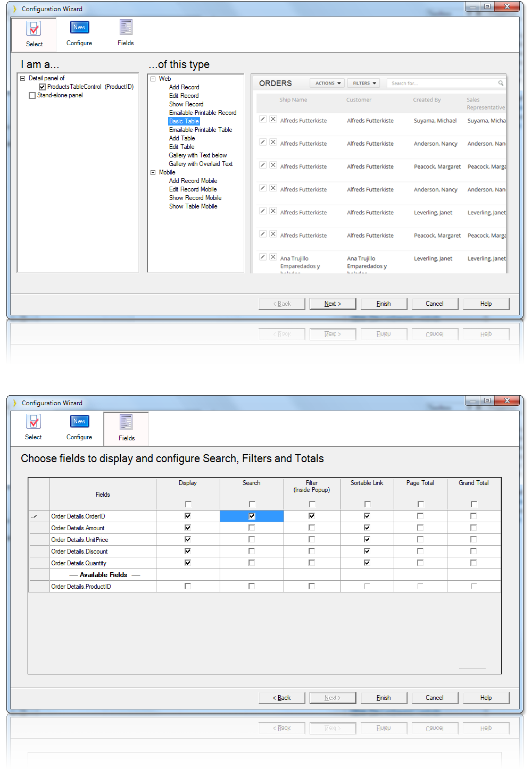Click the Fields icon in the top wizard toolbar

click(126, 28)
